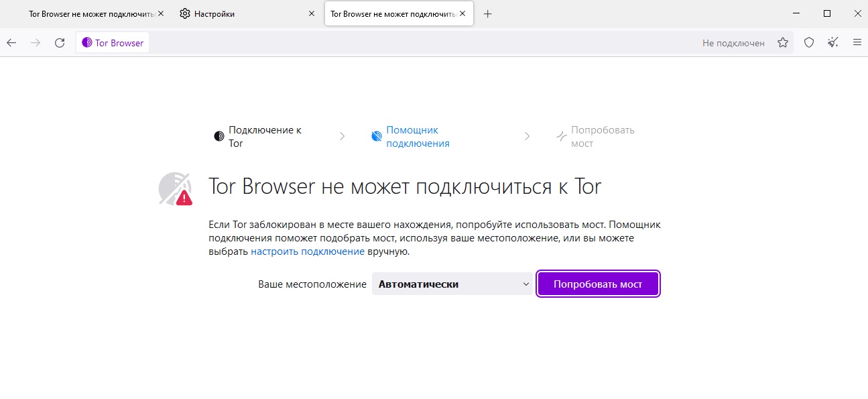Click the New Identity broom icon

[833, 43]
